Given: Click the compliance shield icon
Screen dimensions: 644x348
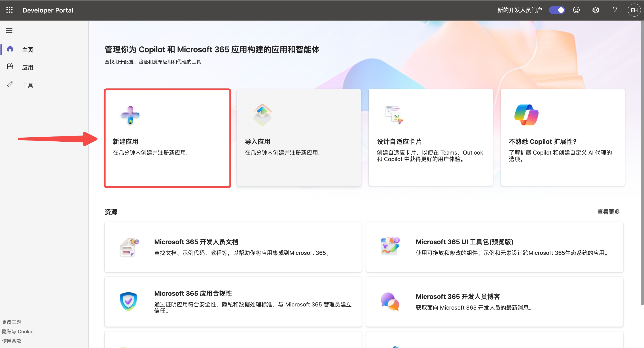Looking at the screenshot, I should (128, 301).
